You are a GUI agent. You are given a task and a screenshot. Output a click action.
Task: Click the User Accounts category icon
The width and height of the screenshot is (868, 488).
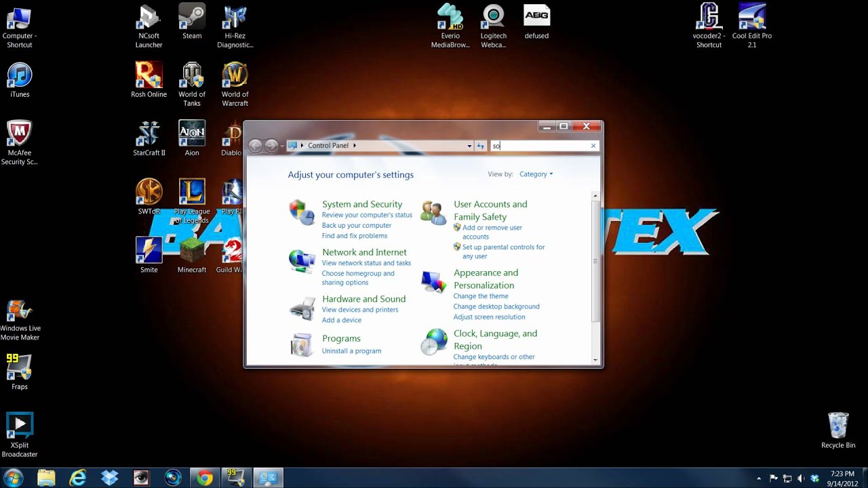click(433, 212)
